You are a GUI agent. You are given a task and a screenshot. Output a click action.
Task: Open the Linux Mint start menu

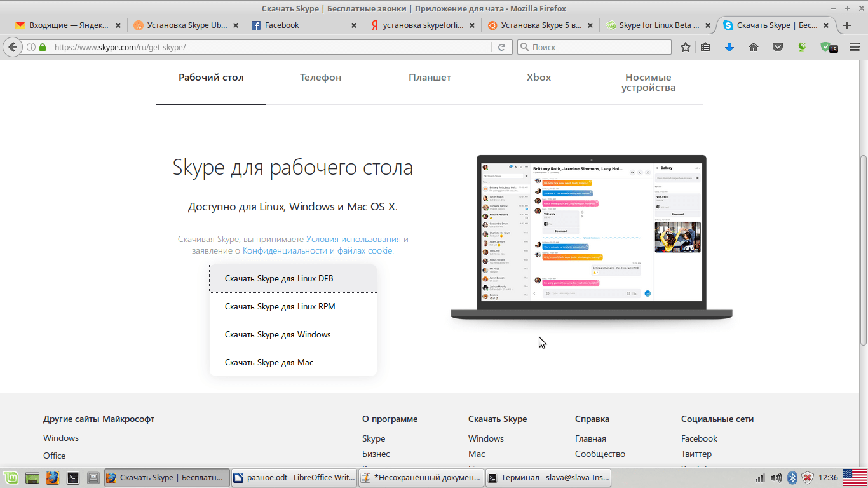point(11,477)
